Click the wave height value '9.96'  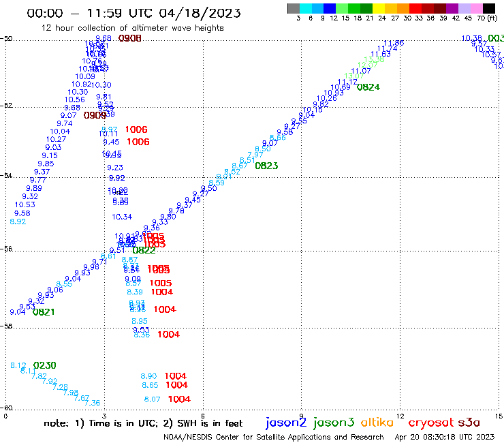click(x=91, y=267)
